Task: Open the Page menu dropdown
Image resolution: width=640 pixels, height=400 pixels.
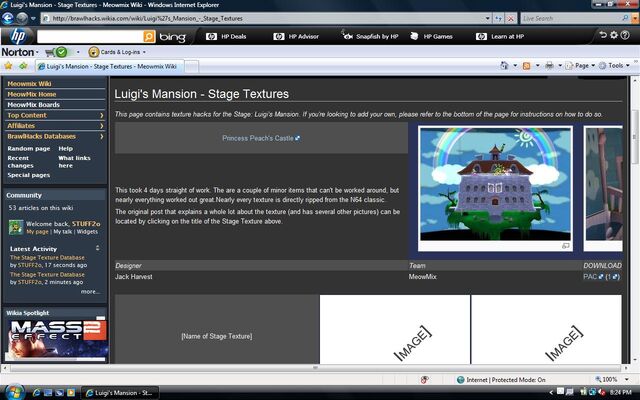Action: pyautogui.click(x=580, y=65)
